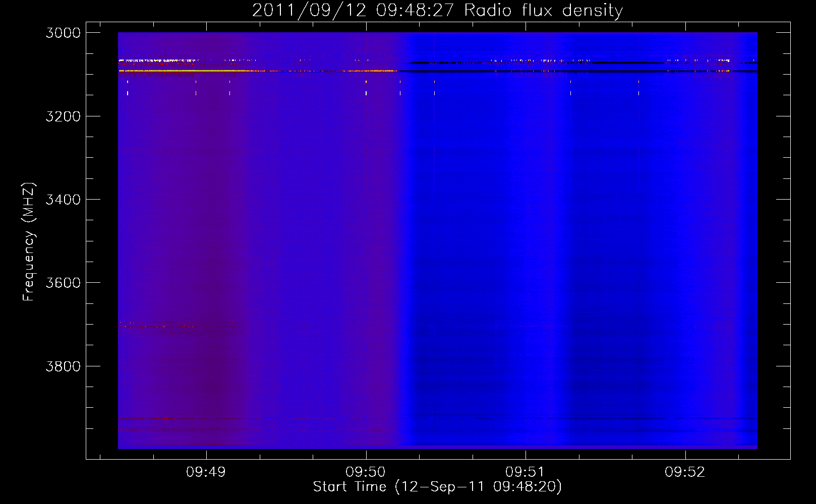Select the 3000 frequency axis label

point(63,33)
